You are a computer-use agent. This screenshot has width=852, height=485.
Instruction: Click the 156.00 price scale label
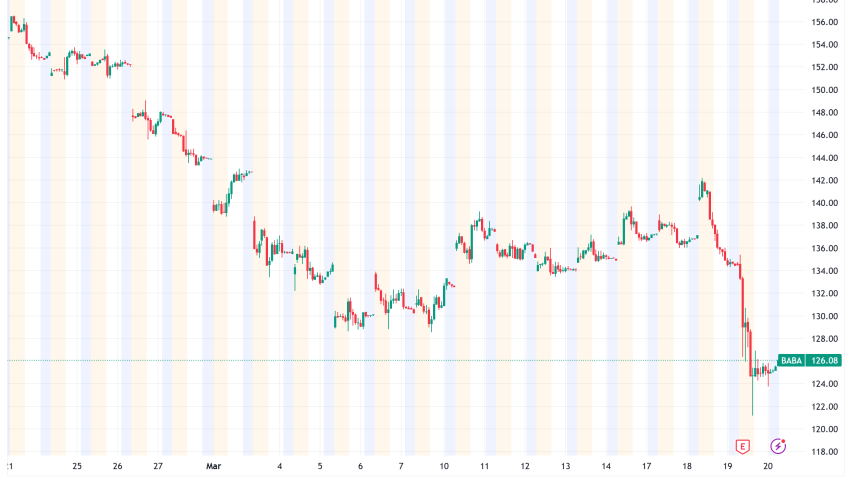(825, 22)
